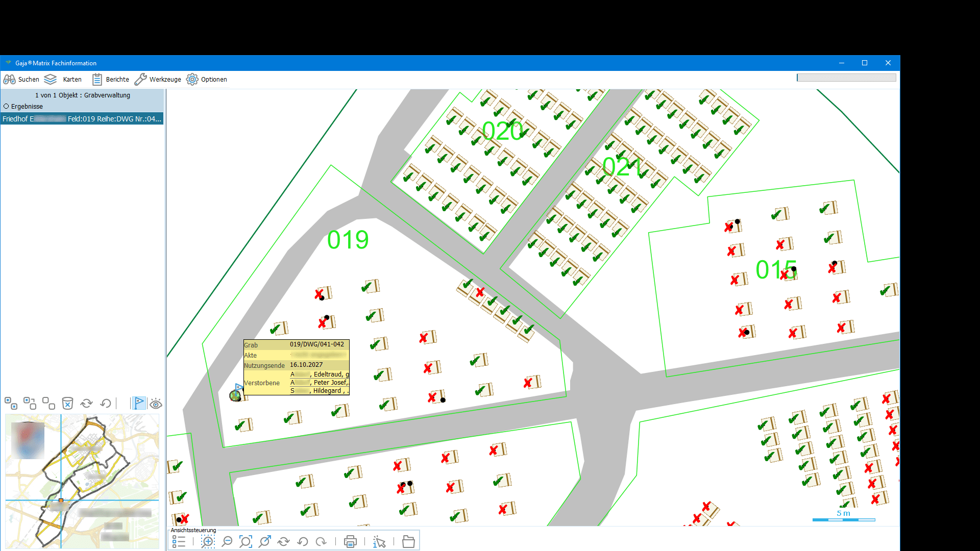
Task: Open the Karten menu
Action: [63, 80]
